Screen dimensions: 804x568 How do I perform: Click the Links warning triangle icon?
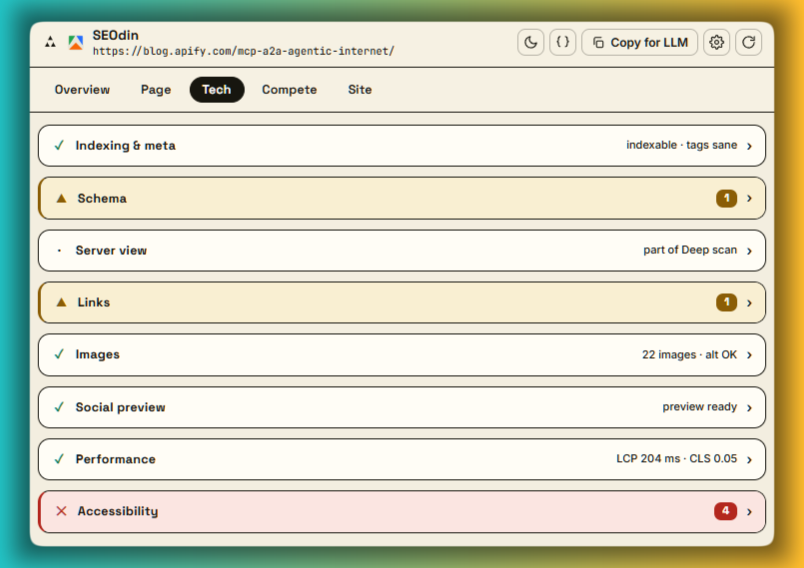(x=62, y=302)
